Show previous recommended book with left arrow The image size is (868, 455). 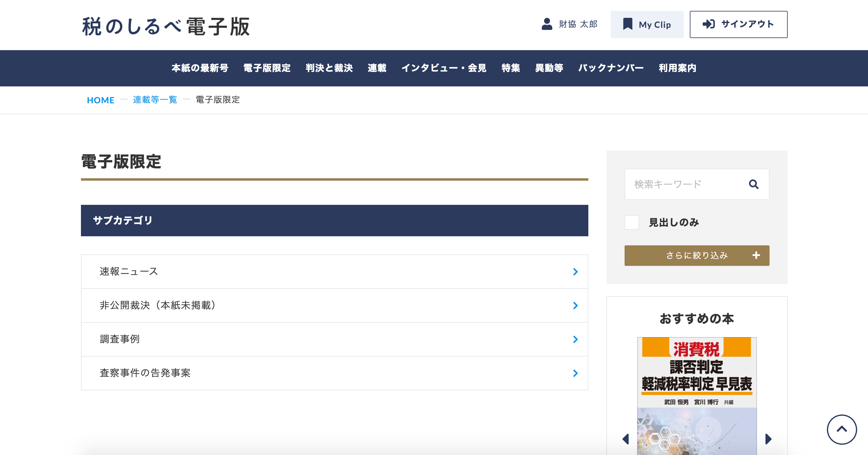626,439
